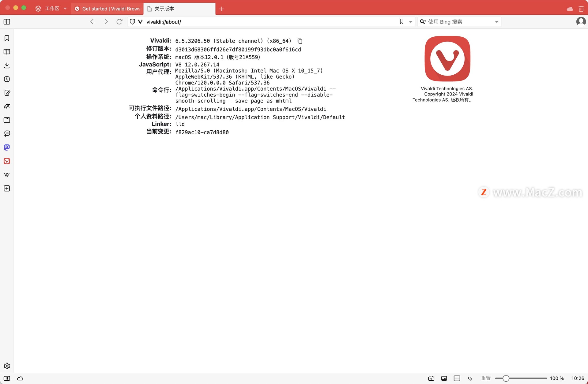The width and height of the screenshot is (588, 384).
Task: Open the search engine selector icon
Action: tap(423, 22)
